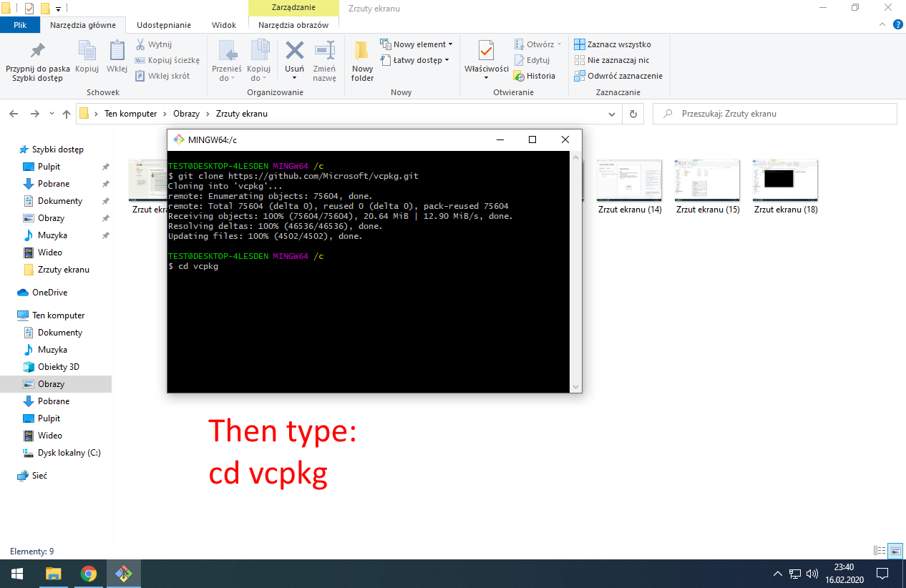The width and height of the screenshot is (906, 588).
Task: Expand the Nowy element dropdown
Action: (x=449, y=44)
